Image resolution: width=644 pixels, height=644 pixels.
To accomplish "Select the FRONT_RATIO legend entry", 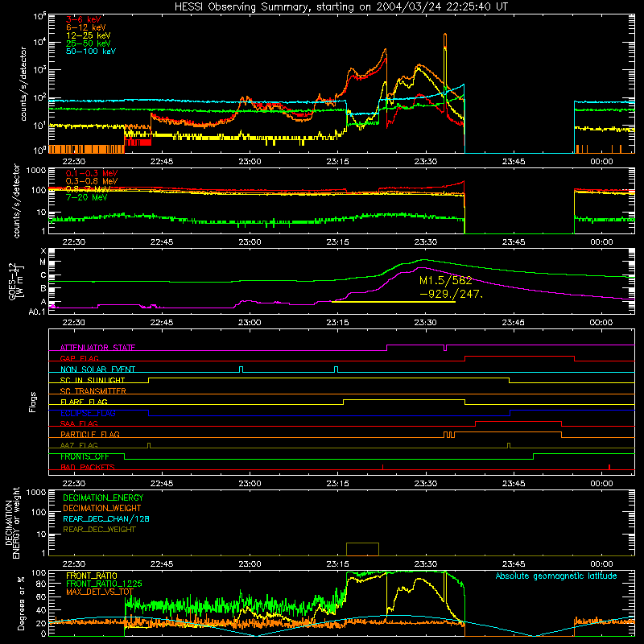I will point(92,576).
